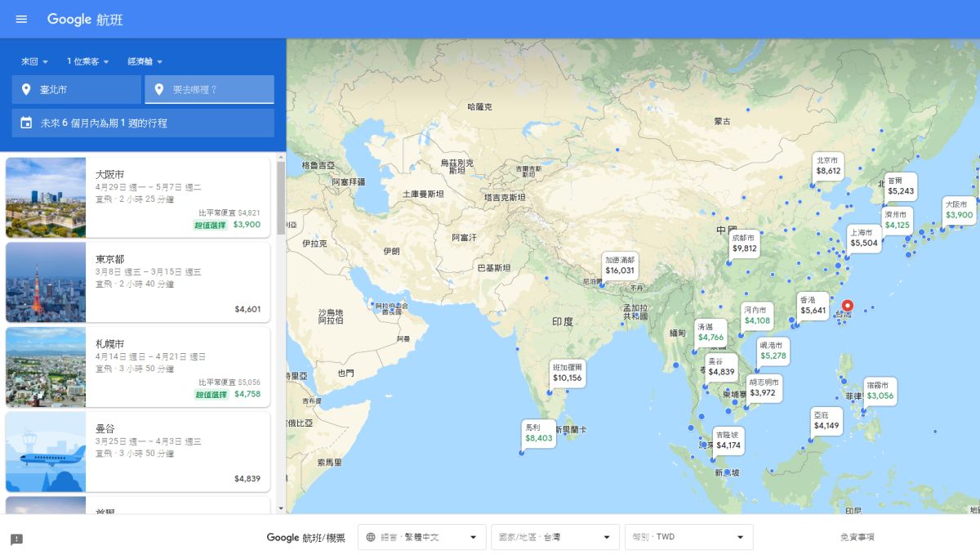Viewport: 980px width, 555px height.
Task: Expand the 經濟輪 cabin class dropdown
Action: 145,61
